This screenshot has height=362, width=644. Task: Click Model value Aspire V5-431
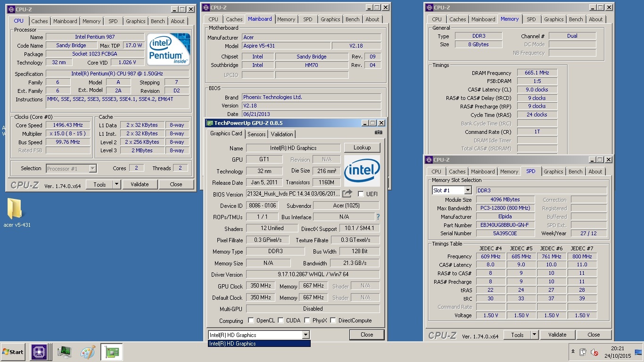[x=285, y=46]
